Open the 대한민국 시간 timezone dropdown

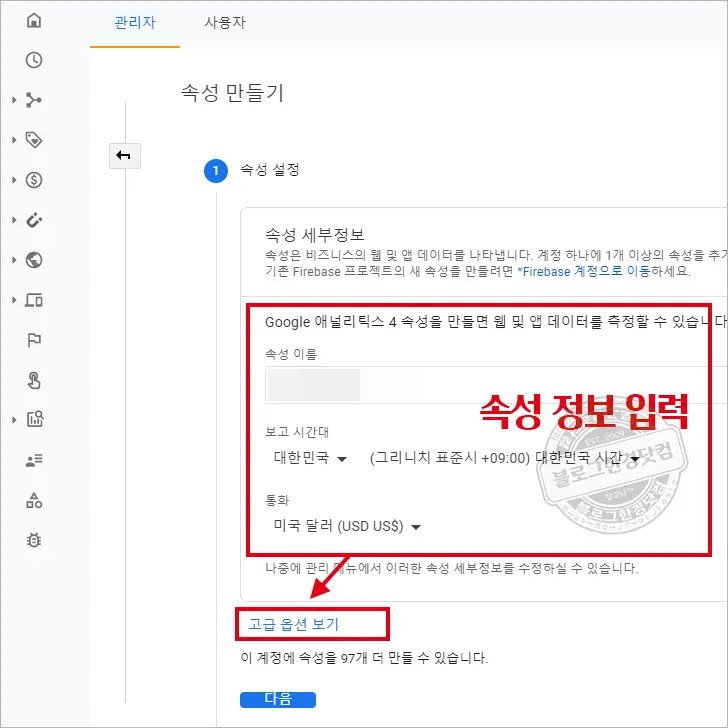pos(505,458)
